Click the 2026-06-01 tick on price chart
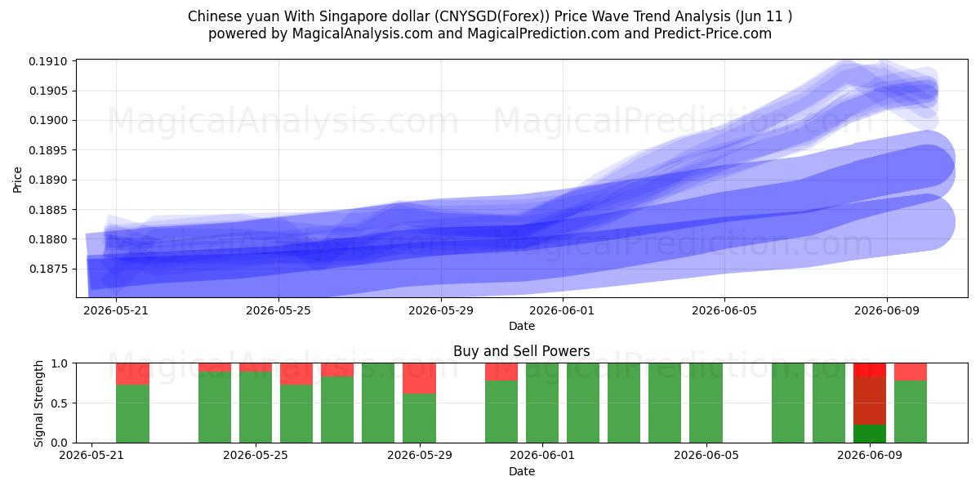The width and height of the screenshot is (980, 490). (562, 310)
